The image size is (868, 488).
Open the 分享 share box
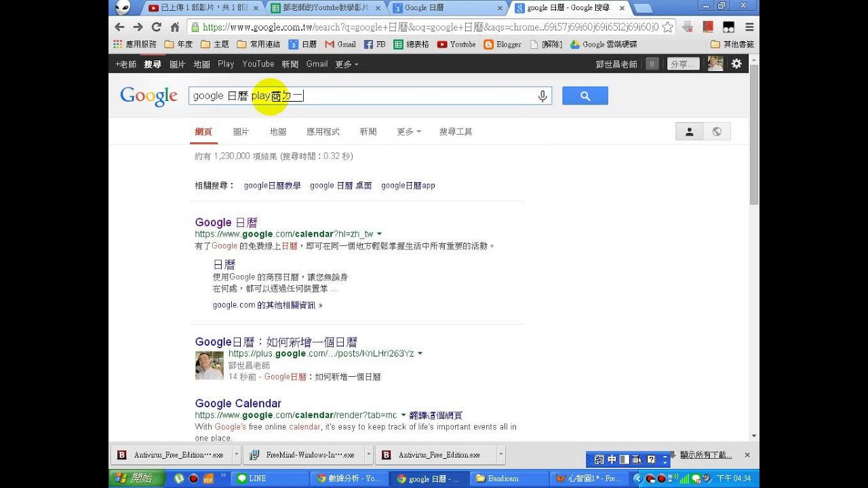pyautogui.click(x=683, y=64)
